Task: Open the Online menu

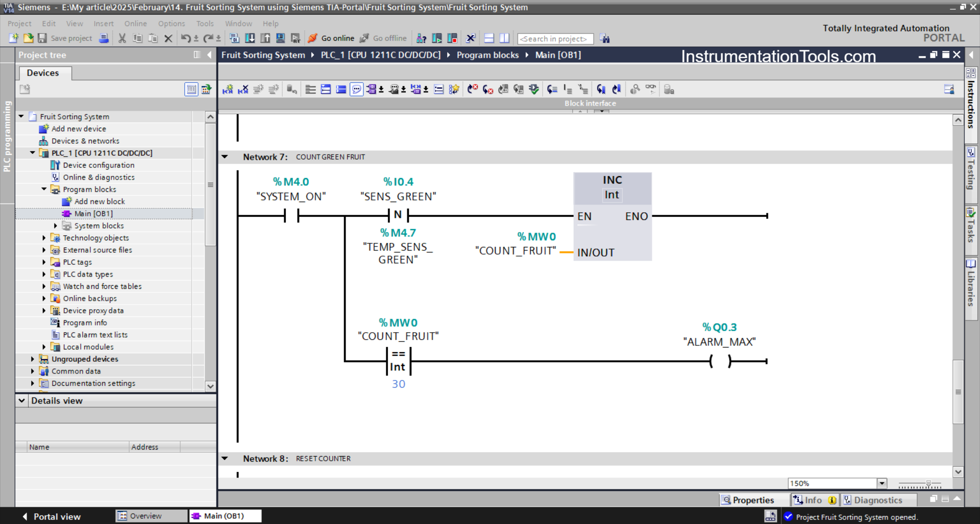Action: pyautogui.click(x=135, y=23)
